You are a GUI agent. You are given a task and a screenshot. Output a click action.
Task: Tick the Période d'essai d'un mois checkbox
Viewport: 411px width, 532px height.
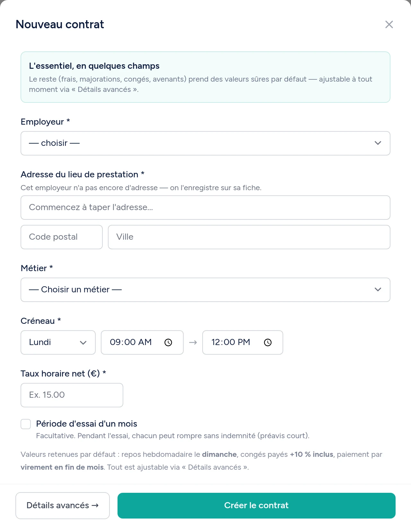pyautogui.click(x=26, y=424)
